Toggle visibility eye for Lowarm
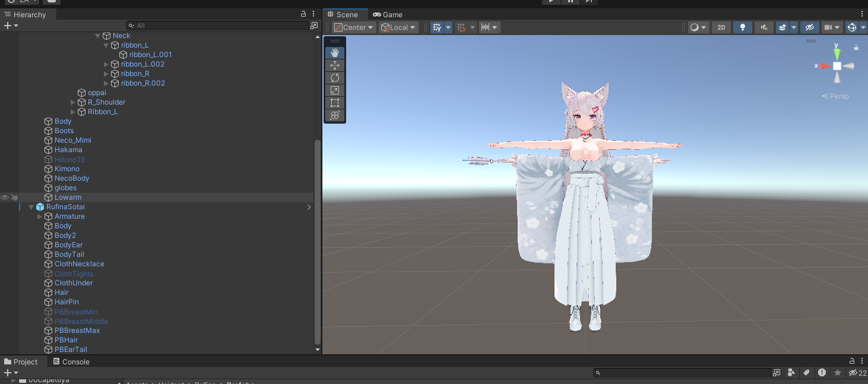868x384 pixels. [5, 197]
